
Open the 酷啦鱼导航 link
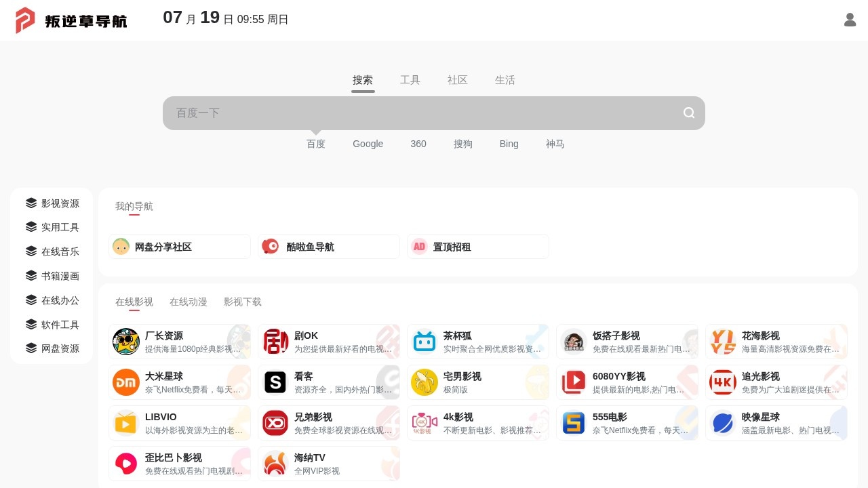(329, 247)
